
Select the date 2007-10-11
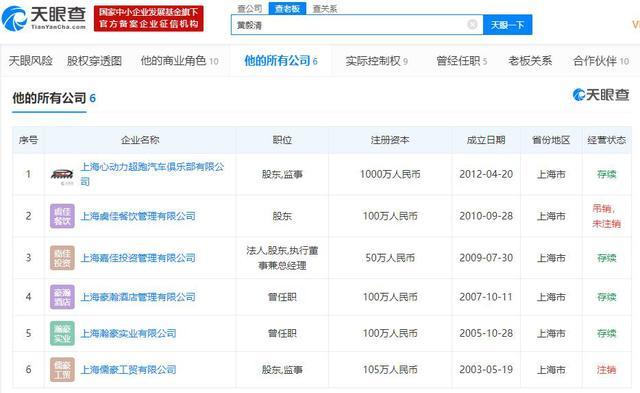coord(486,297)
